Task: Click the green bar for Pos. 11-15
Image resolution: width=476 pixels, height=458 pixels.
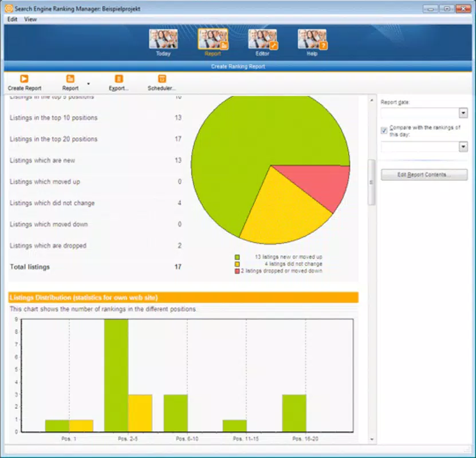Action: pyautogui.click(x=235, y=426)
